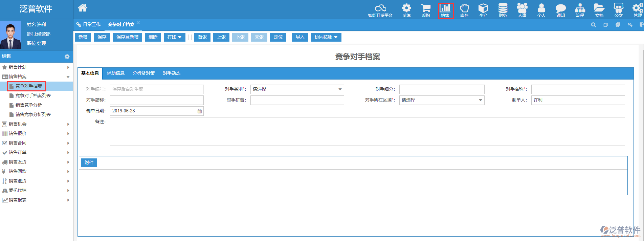Close the 竞争对手档案 tab
The width and height of the screenshot is (644, 241).
click(x=138, y=23)
